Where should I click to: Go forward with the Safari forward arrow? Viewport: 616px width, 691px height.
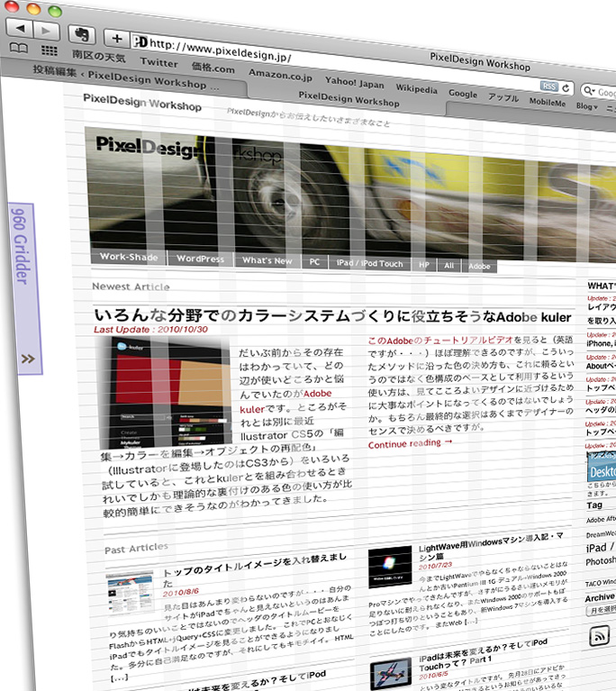(46, 31)
